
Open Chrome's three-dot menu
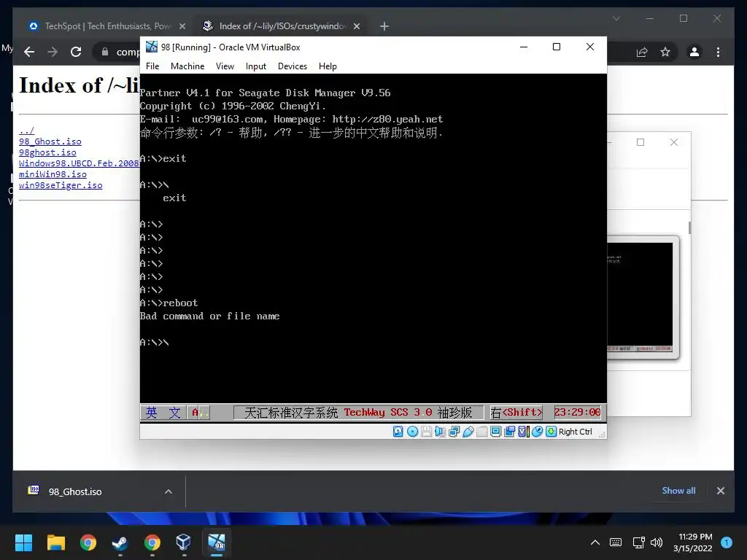coord(718,52)
